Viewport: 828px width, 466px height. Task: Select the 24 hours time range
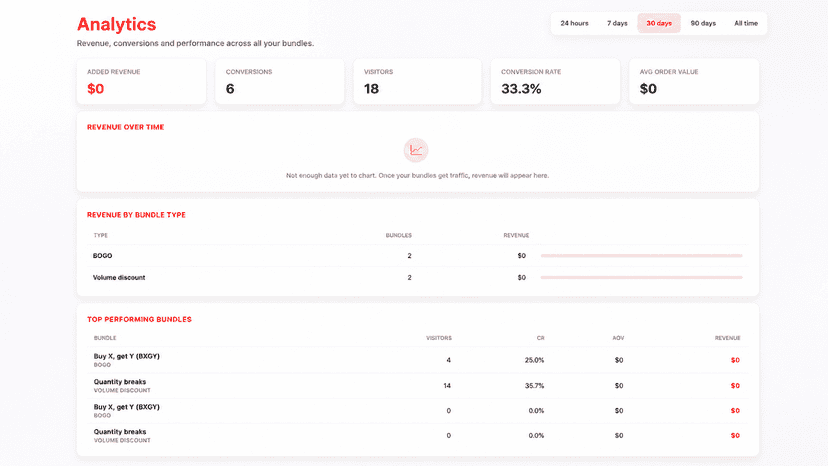tap(574, 23)
